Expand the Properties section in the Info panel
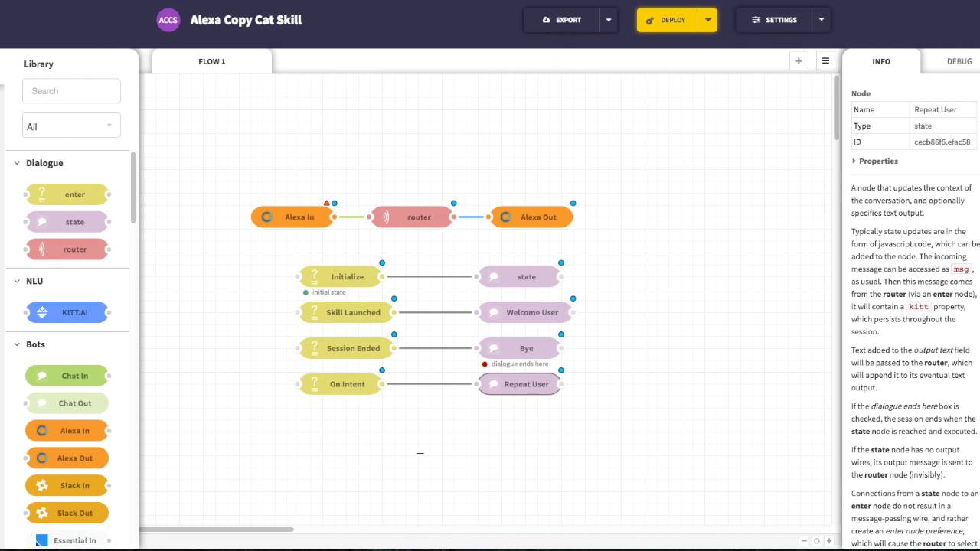Image resolution: width=980 pixels, height=551 pixels. coord(874,161)
